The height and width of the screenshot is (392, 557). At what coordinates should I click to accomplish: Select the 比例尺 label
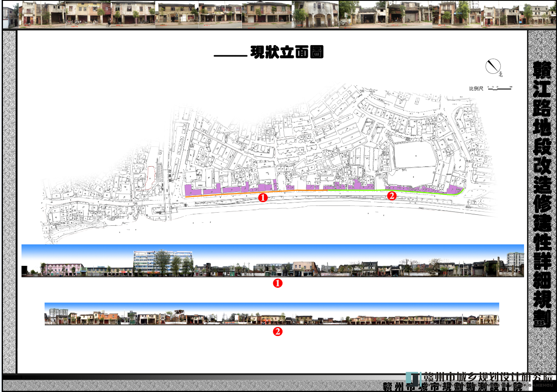coord(476,88)
